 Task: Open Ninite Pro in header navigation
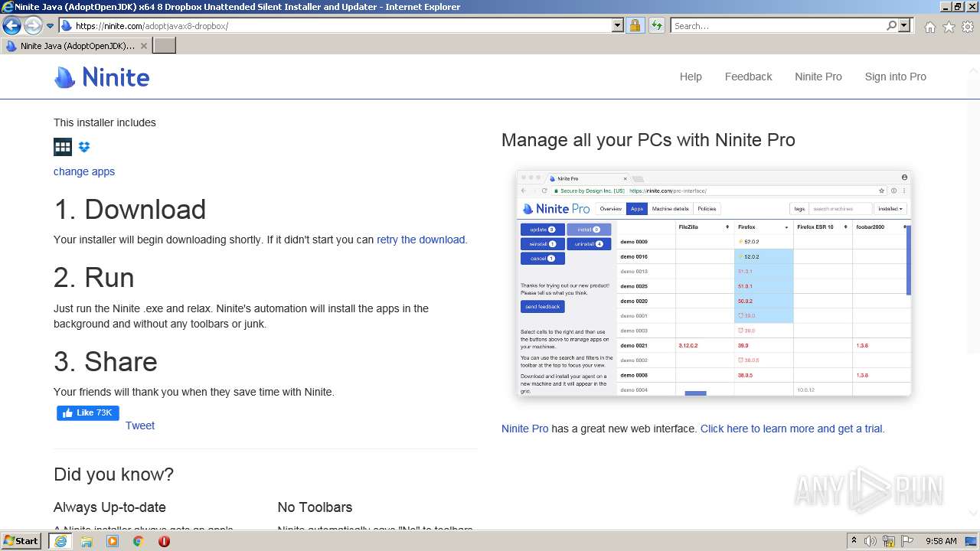818,77
